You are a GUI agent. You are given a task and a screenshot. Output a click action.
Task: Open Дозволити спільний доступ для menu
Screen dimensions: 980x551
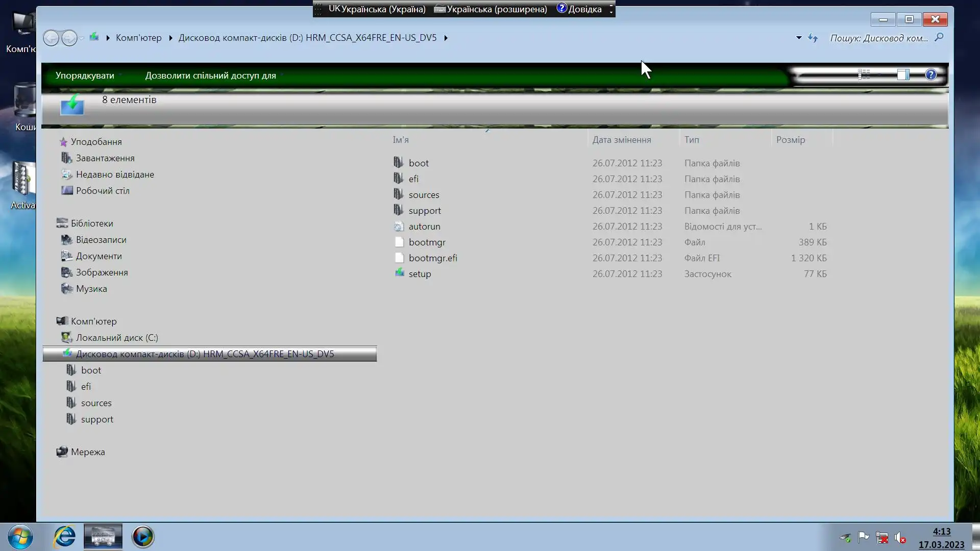(210, 76)
